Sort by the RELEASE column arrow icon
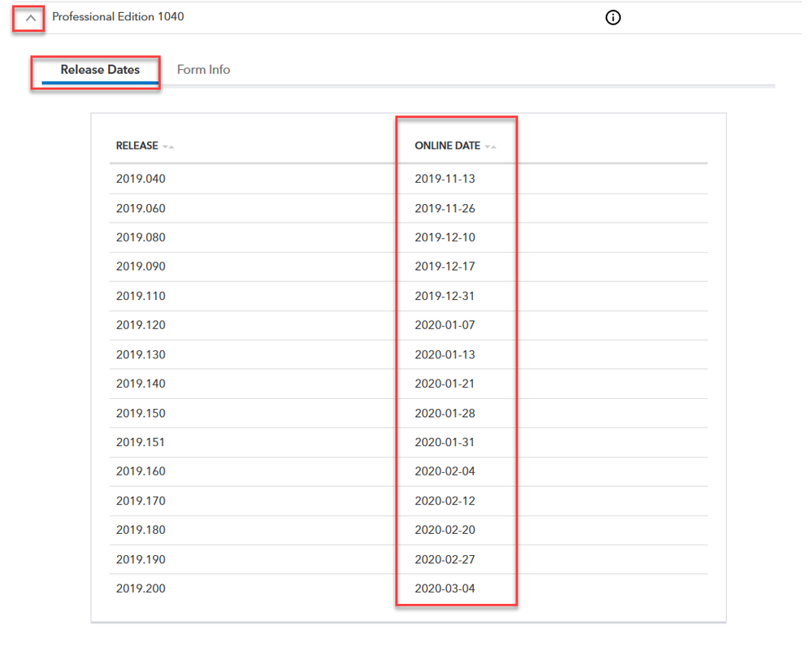This screenshot has height=651, width=812. [x=168, y=147]
